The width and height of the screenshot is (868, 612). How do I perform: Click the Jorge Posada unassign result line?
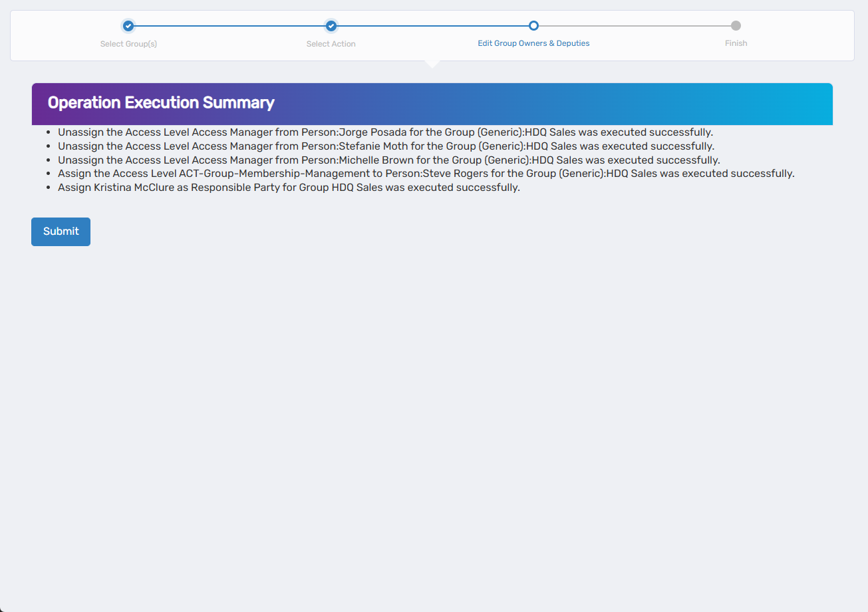click(385, 132)
